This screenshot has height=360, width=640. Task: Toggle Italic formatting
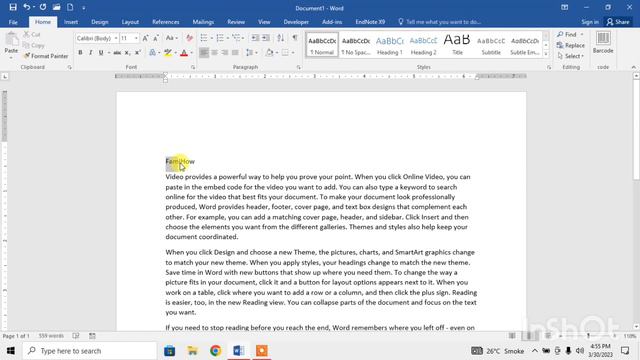[91, 53]
